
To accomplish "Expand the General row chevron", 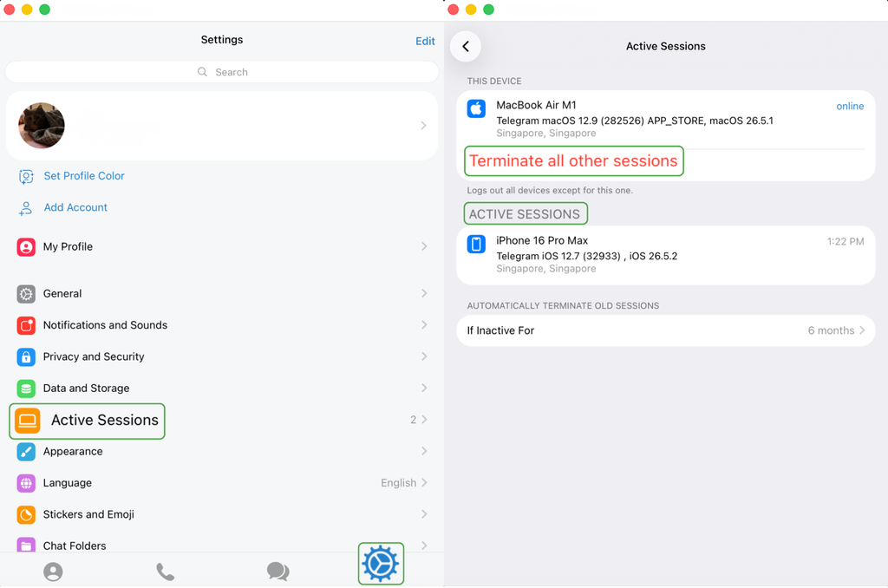I will pos(424,293).
